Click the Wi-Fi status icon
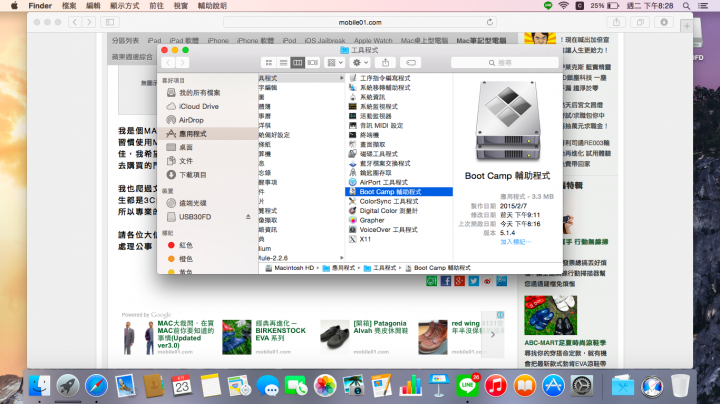Viewport: 720px width, 404px height. tap(563, 6)
